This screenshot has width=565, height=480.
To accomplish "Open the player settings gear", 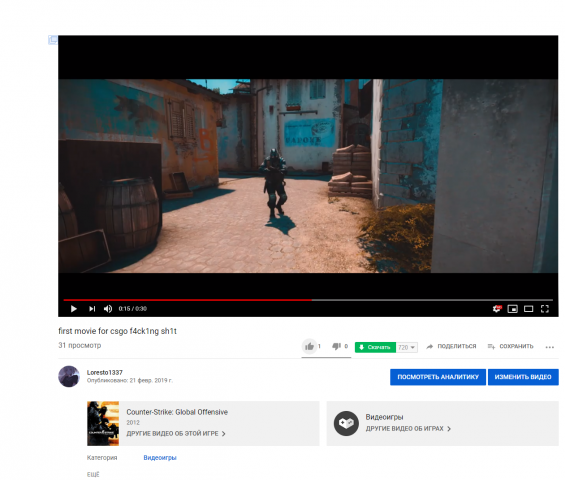I will click(497, 308).
